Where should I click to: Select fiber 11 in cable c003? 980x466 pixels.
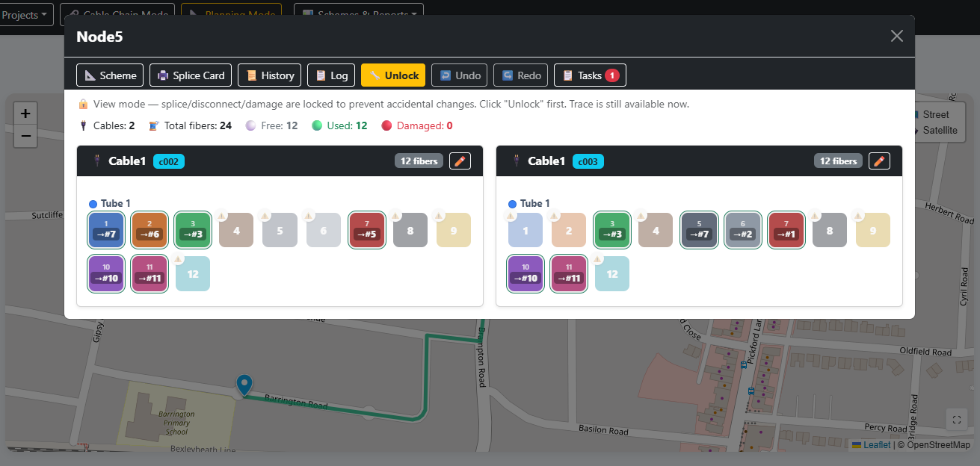pyautogui.click(x=569, y=273)
